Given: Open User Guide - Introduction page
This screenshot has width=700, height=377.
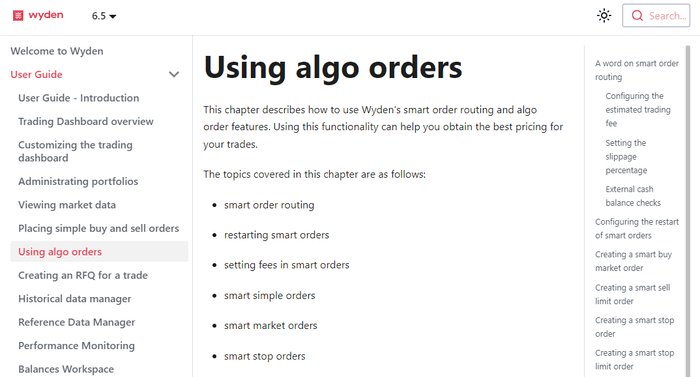Looking at the screenshot, I should pos(79,98).
